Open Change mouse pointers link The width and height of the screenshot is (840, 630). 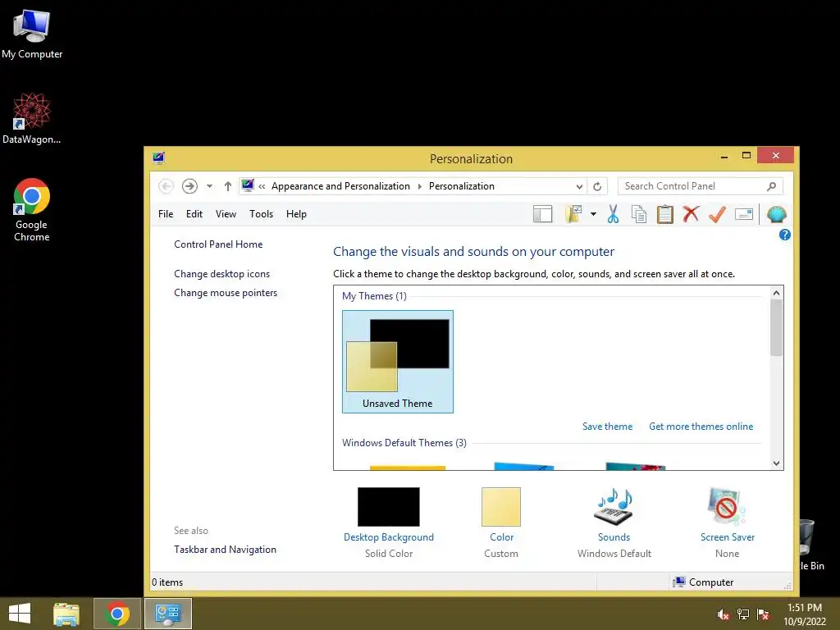point(226,293)
